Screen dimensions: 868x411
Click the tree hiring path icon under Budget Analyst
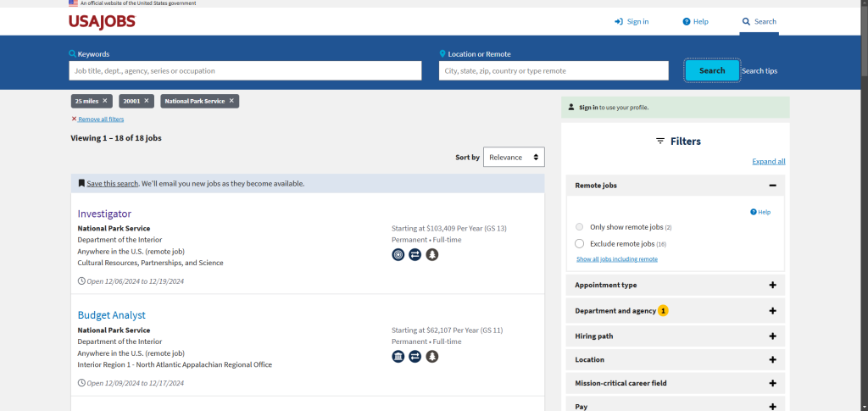point(432,356)
